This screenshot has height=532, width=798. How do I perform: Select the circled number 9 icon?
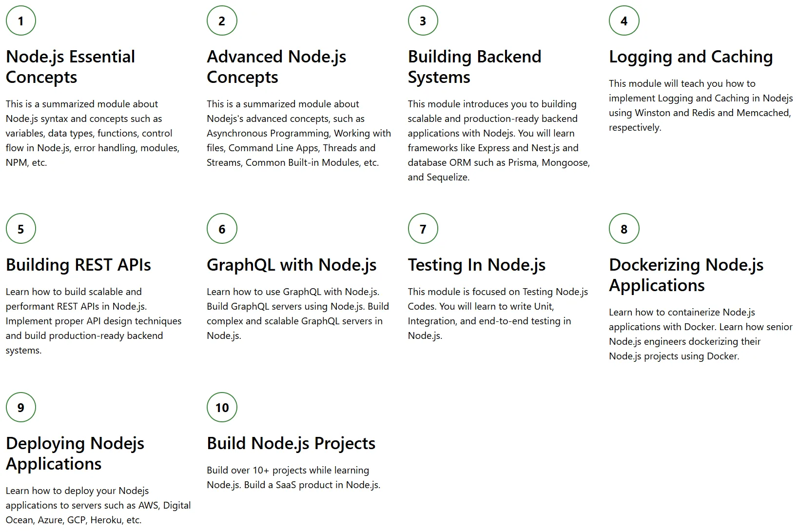coord(21,407)
